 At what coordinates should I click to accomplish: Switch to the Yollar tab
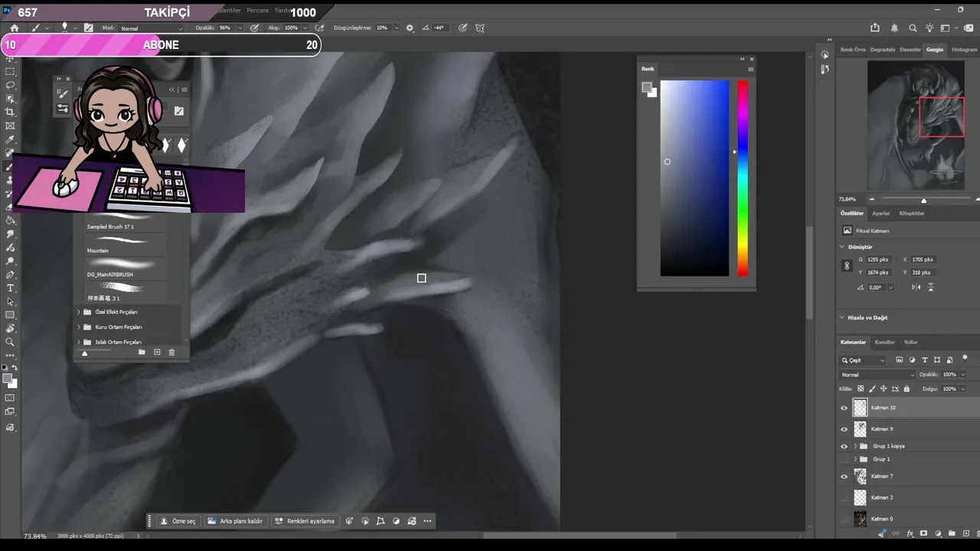(910, 342)
